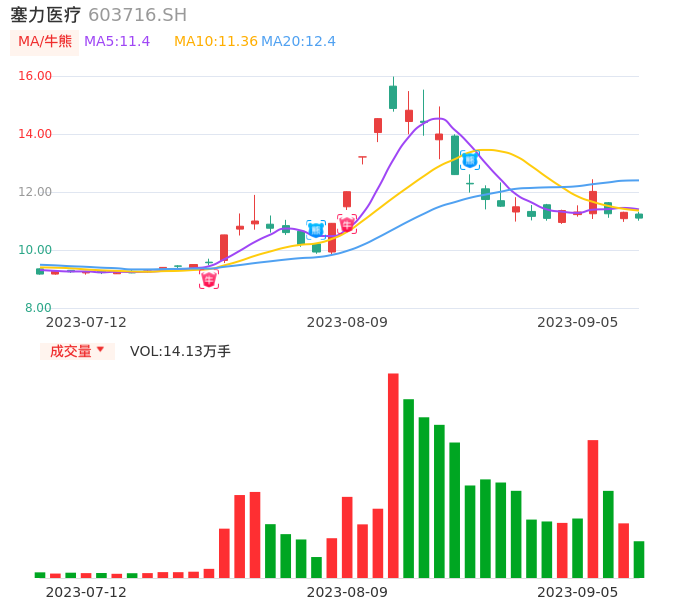Image resolution: width=686 pixels, height=606 pixels.
Task: Click 2023-07-12 date under volume chart
Action: pos(86,592)
